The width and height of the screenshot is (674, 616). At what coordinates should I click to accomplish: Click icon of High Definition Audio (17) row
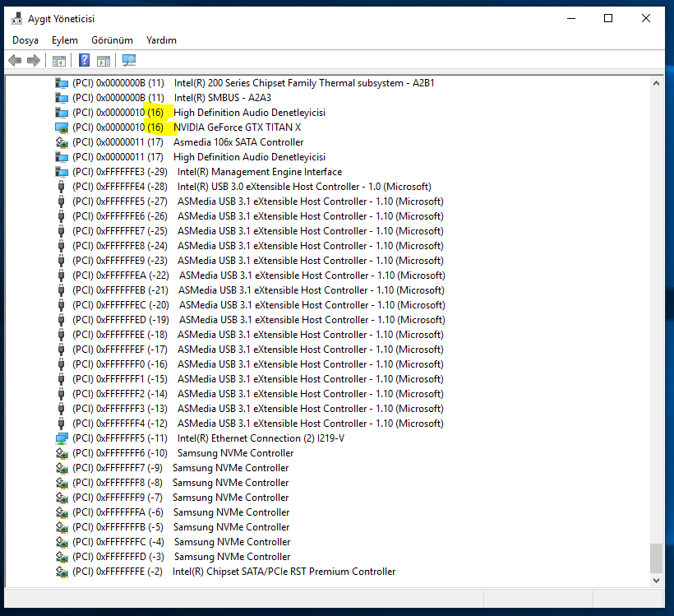coord(62,157)
